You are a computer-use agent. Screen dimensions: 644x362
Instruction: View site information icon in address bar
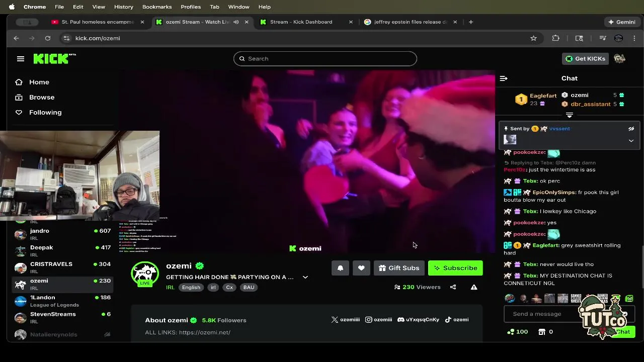click(66, 38)
